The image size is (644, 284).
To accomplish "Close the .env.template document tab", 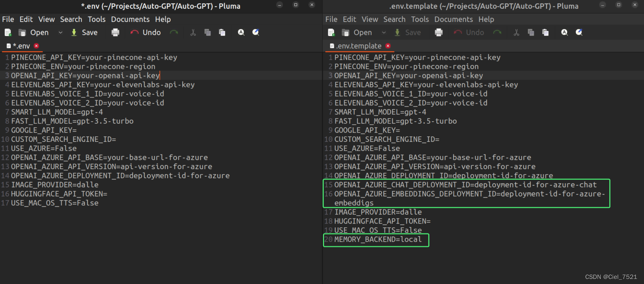I will click(388, 46).
